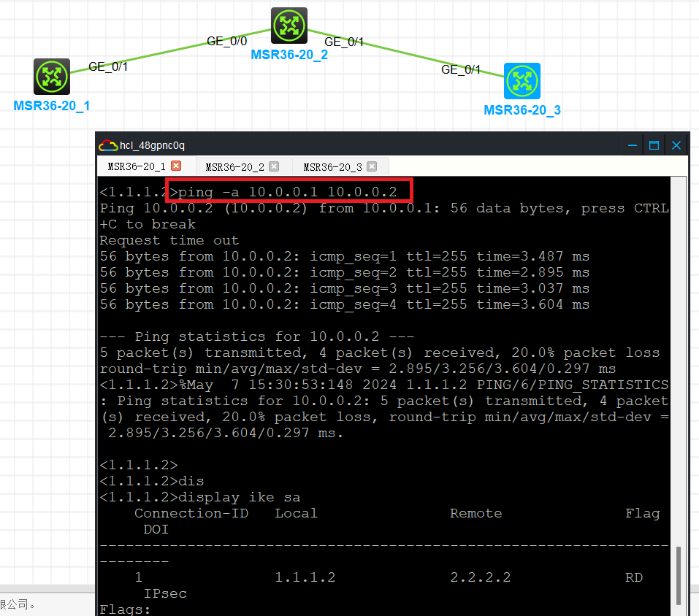Click the RD flag value

coord(634,577)
